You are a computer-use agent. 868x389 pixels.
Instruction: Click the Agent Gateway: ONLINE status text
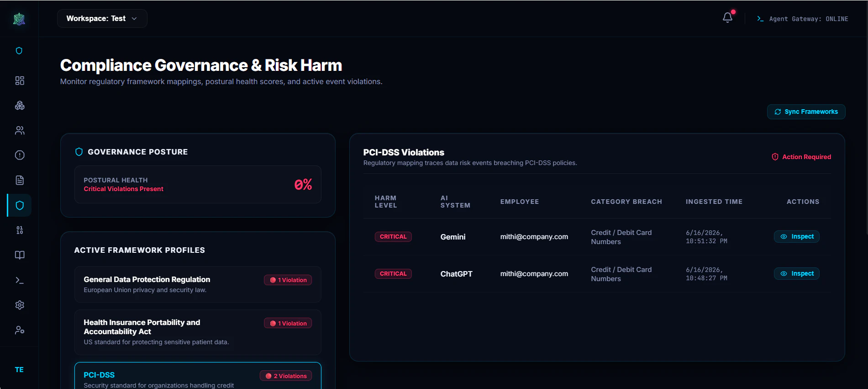(808, 19)
